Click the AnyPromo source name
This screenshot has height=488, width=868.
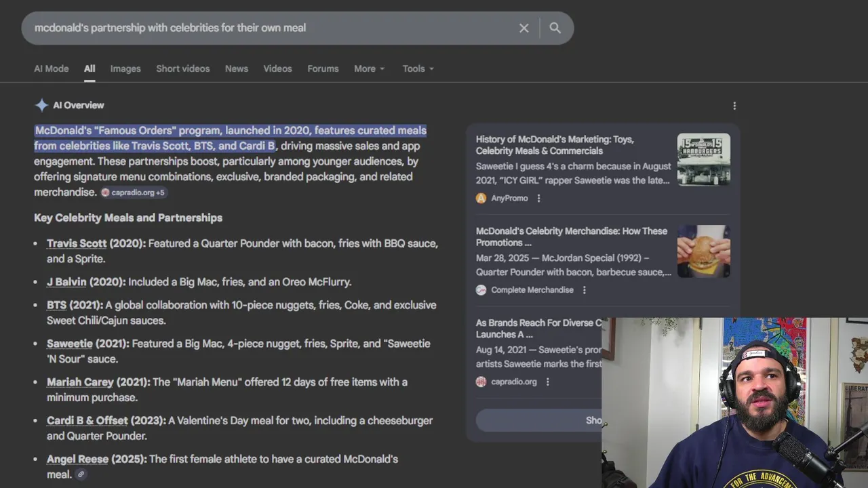click(x=509, y=198)
